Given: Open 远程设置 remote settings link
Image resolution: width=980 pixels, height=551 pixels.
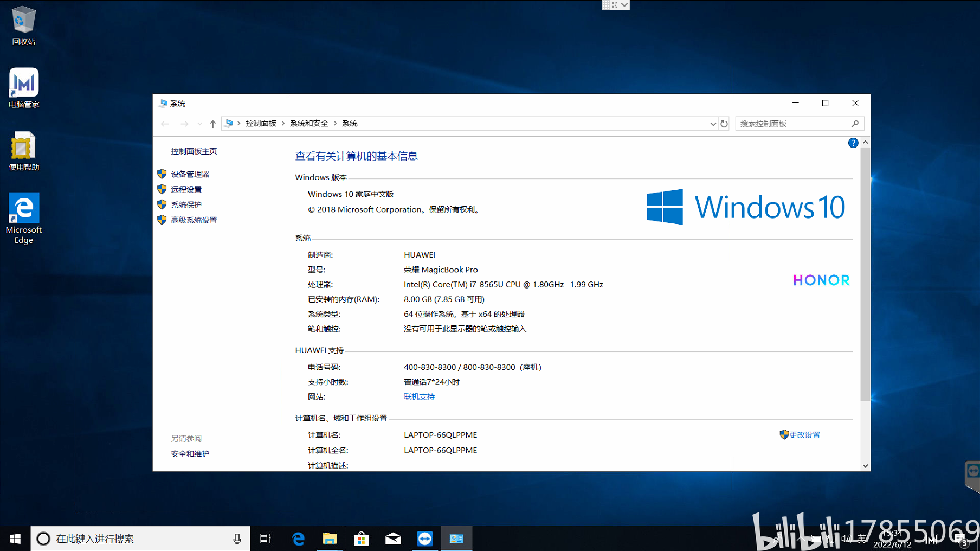Looking at the screenshot, I should [x=186, y=189].
